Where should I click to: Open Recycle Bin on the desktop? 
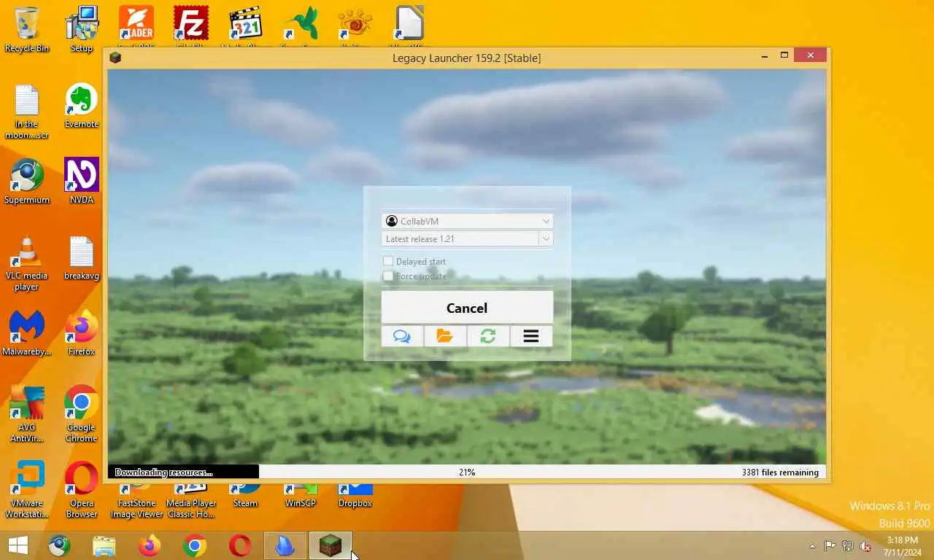pos(27,29)
